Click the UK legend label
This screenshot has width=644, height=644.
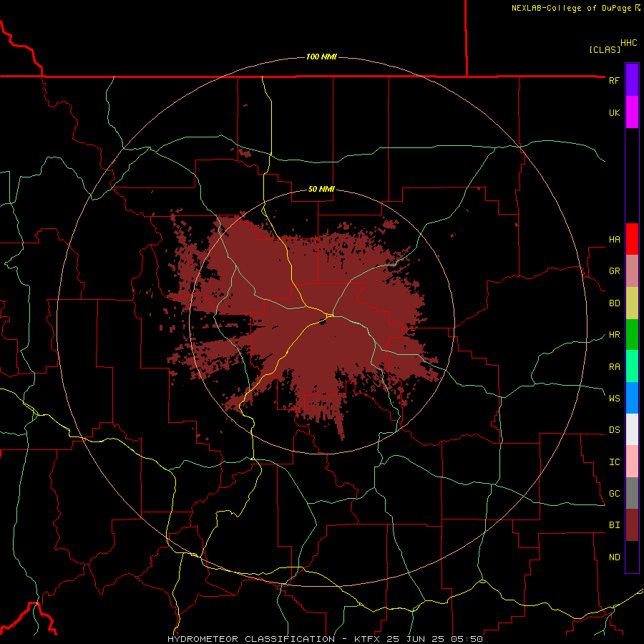[614, 112]
